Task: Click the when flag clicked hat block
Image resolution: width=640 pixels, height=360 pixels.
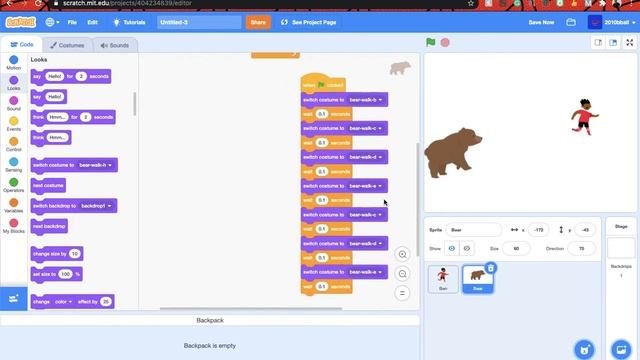Action: [323, 84]
